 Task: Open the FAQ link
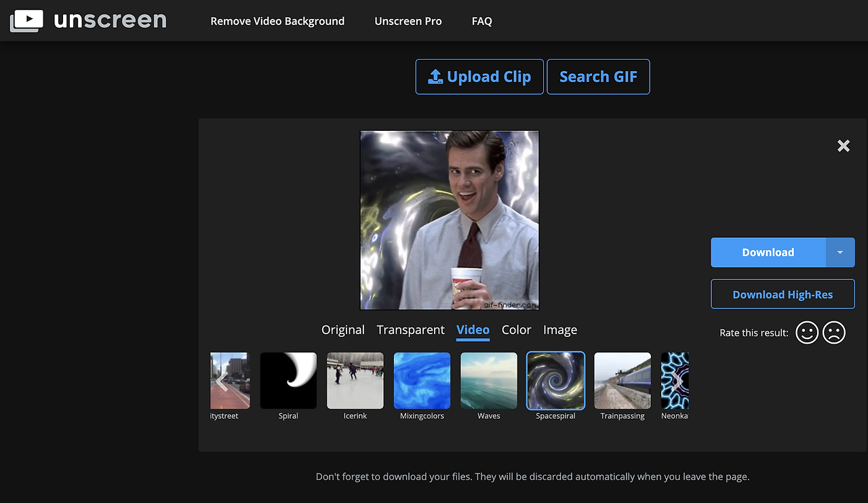click(482, 21)
